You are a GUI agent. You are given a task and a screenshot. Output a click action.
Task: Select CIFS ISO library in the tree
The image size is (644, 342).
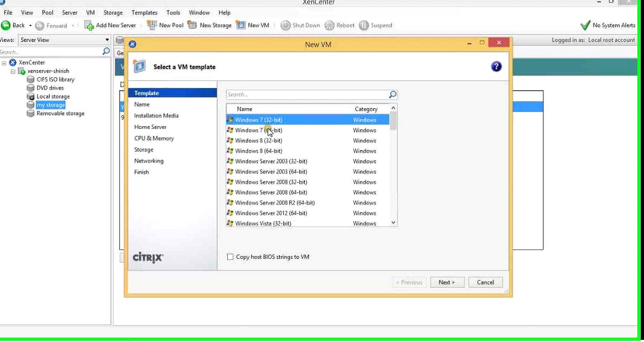tap(55, 79)
